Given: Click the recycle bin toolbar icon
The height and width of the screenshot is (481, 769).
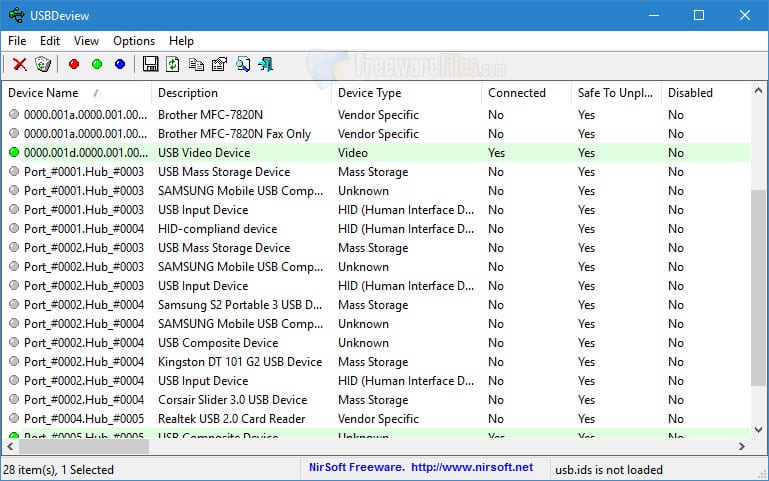Looking at the screenshot, I should [43, 64].
